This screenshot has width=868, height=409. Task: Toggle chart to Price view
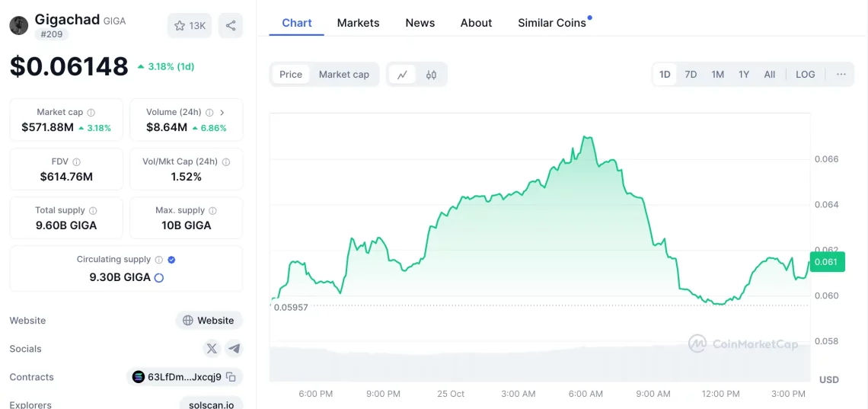pos(291,75)
